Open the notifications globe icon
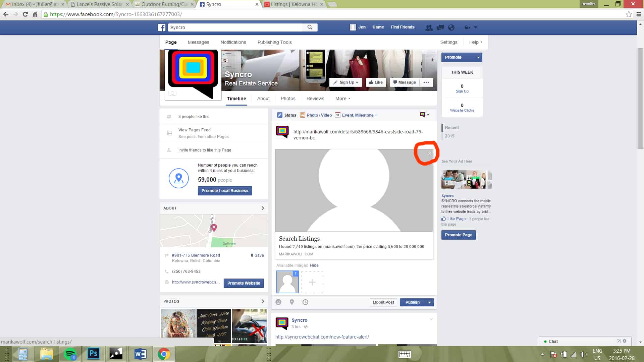The width and height of the screenshot is (644, 362). tap(451, 27)
